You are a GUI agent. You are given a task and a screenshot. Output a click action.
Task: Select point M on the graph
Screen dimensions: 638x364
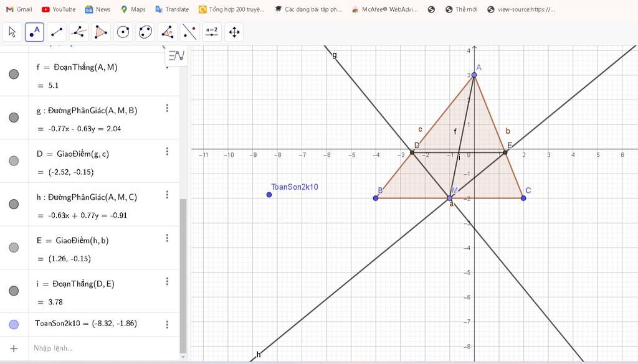450,198
